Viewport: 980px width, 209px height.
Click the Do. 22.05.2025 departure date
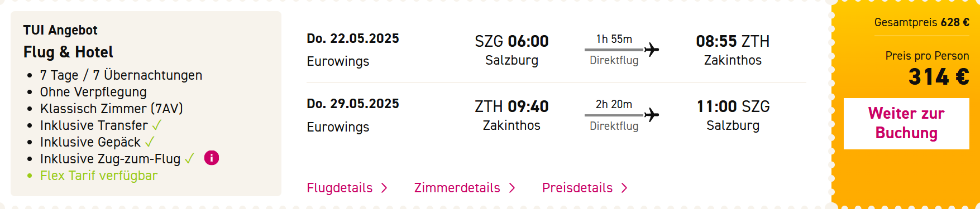point(353,38)
